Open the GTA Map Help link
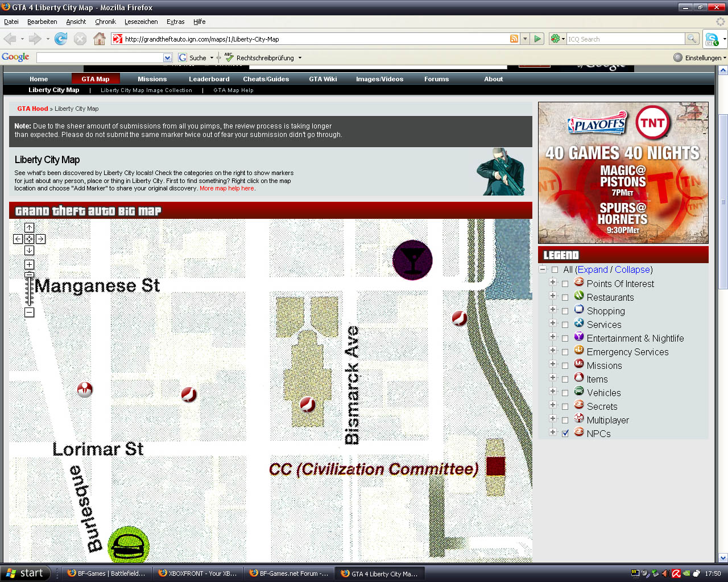The height and width of the screenshot is (582, 728). (233, 90)
